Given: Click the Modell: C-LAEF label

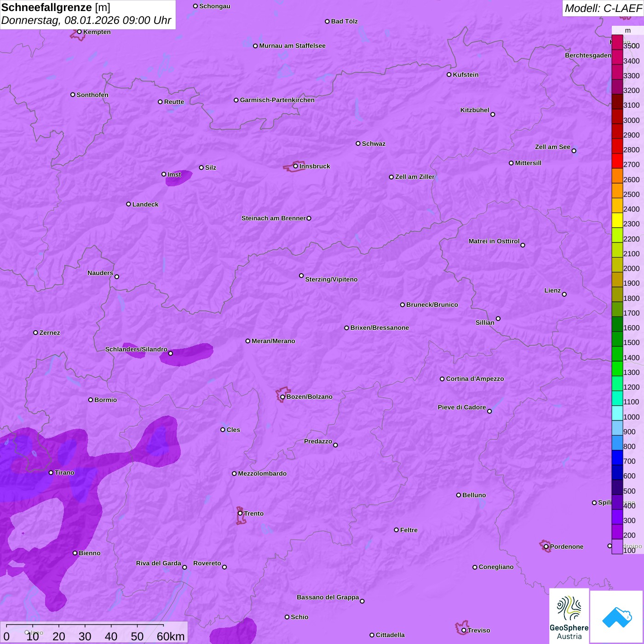Looking at the screenshot, I should coord(603,8).
